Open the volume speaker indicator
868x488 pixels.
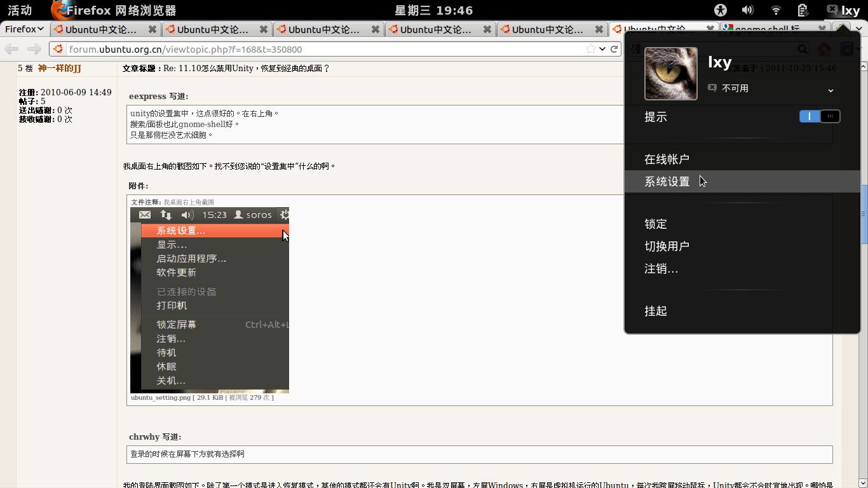[748, 10]
